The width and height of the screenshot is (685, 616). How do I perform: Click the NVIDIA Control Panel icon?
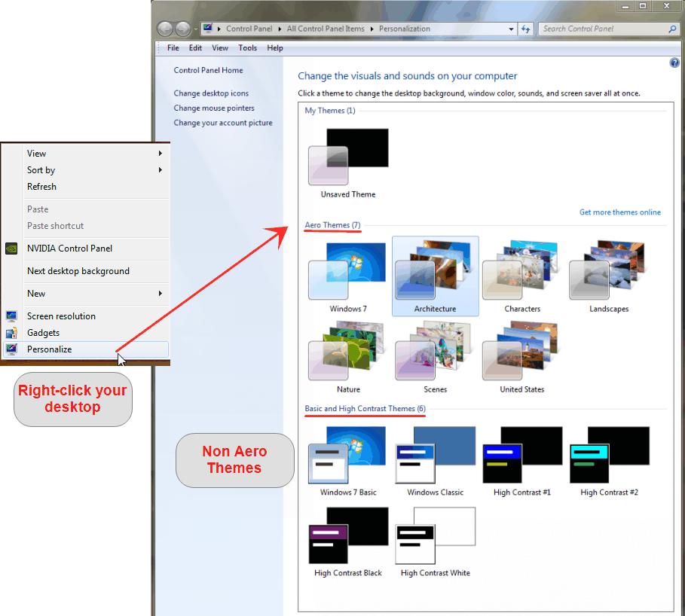tap(11, 249)
